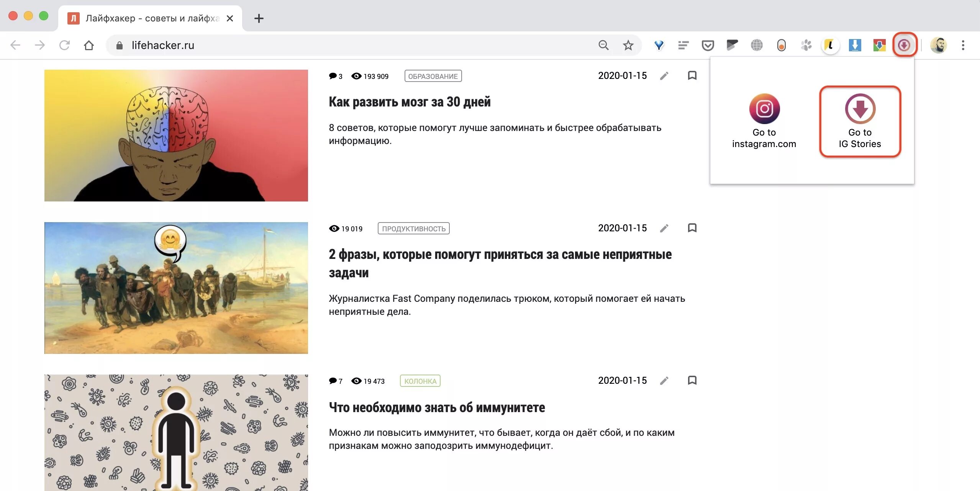Bookmark this page with star icon

coord(628,45)
